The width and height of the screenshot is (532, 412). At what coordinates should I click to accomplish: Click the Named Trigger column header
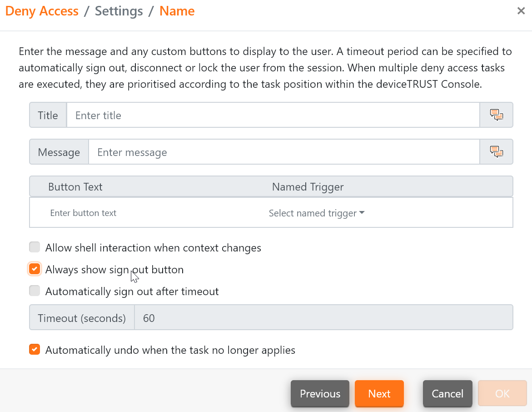point(308,187)
